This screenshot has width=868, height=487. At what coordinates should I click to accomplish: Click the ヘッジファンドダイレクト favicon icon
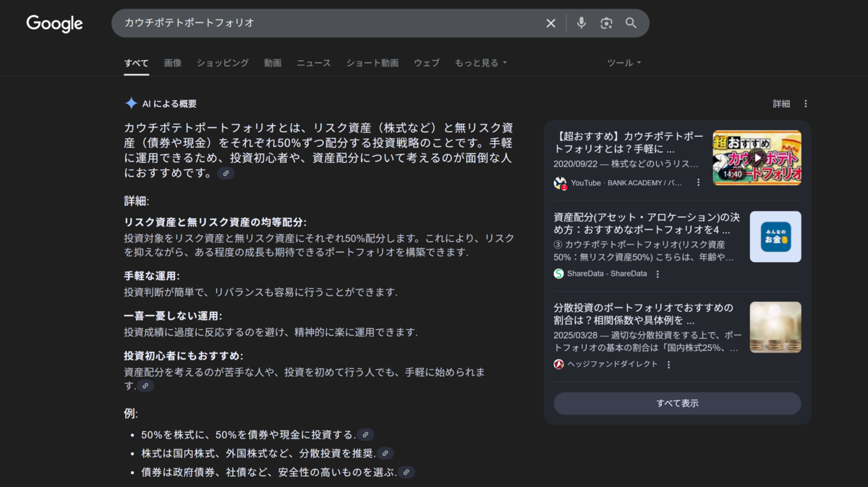pos(558,365)
